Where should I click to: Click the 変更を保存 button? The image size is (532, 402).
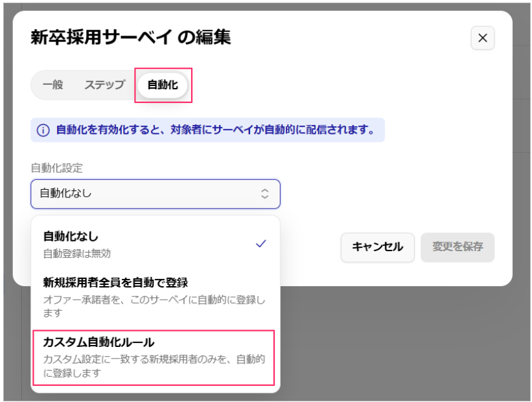point(457,247)
